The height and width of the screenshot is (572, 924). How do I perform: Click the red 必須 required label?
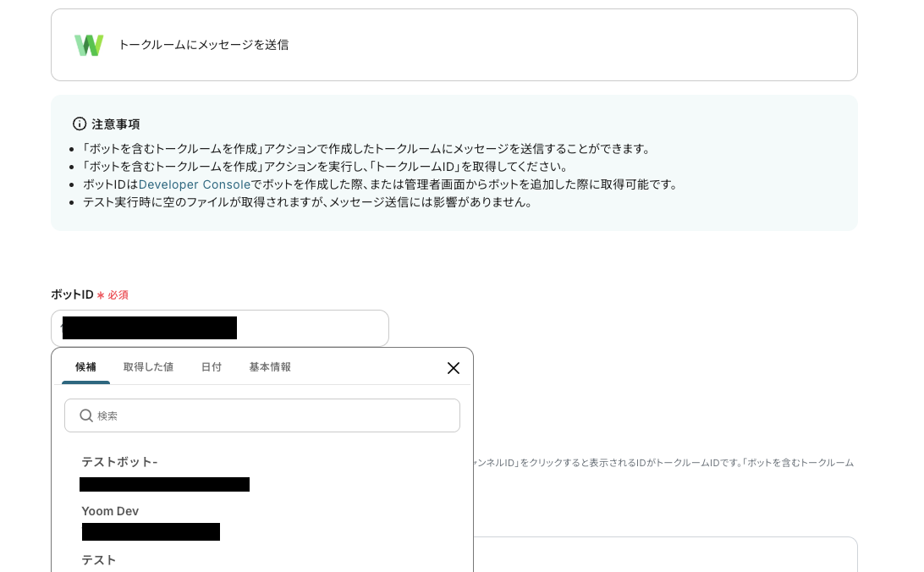click(119, 294)
